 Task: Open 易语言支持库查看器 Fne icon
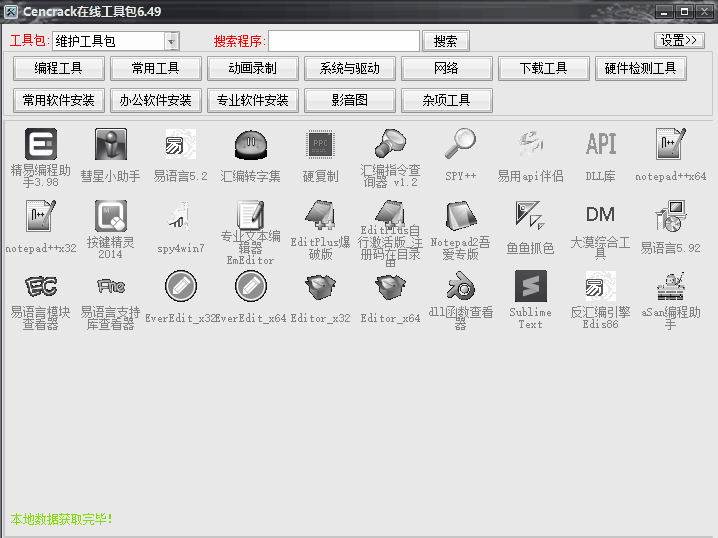[110, 286]
